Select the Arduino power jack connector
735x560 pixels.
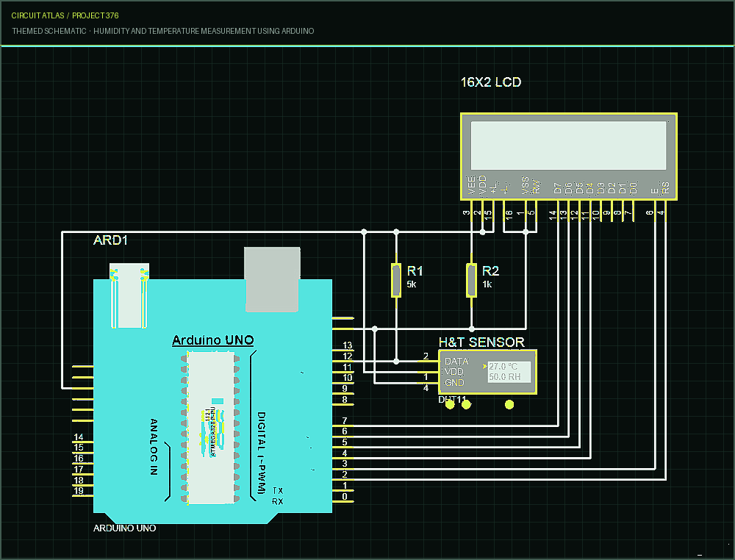(129, 295)
